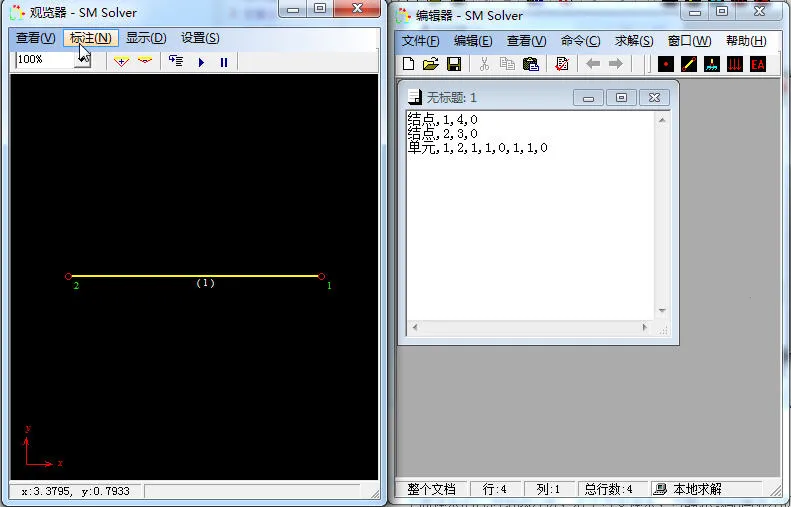Open a file with the folder icon

(x=431, y=64)
